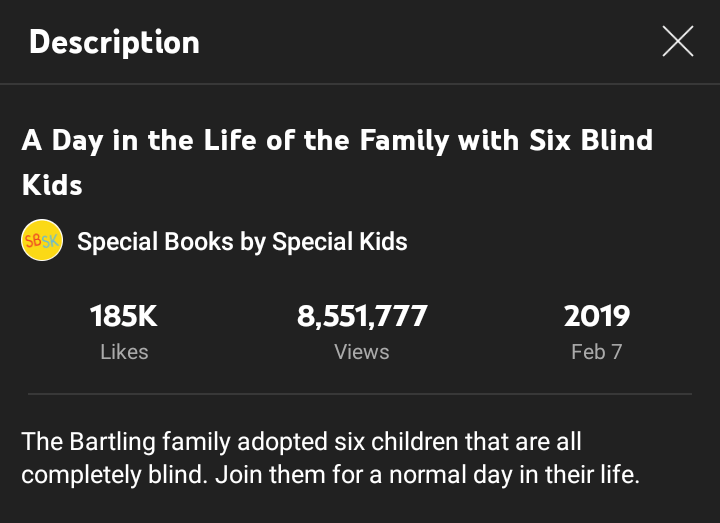Click the 'Views' label under the view count
This screenshot has height=523, width=720.
coord(362,352)
